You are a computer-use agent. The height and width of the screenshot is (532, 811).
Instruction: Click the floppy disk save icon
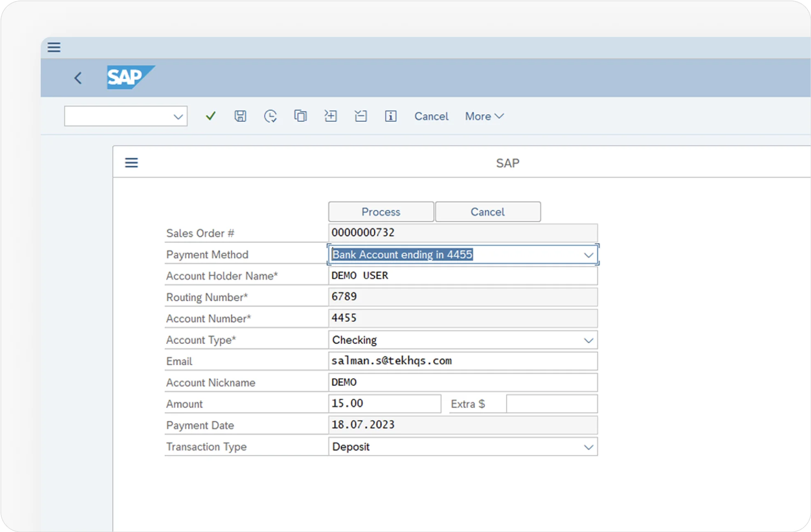tap(240, 116)
